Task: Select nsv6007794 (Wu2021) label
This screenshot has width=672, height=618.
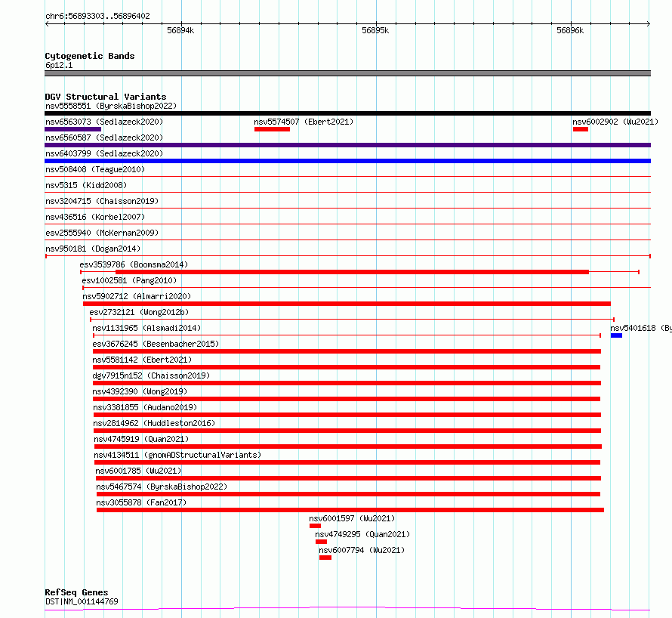Action: coord(362,550)
